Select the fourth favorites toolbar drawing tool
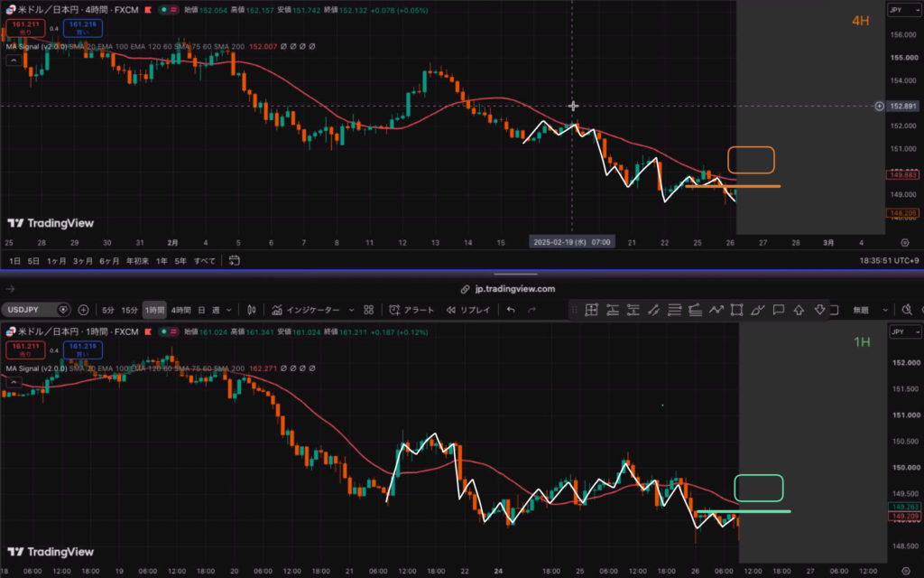This screenshot has width=924, height=578. (653, 310)
